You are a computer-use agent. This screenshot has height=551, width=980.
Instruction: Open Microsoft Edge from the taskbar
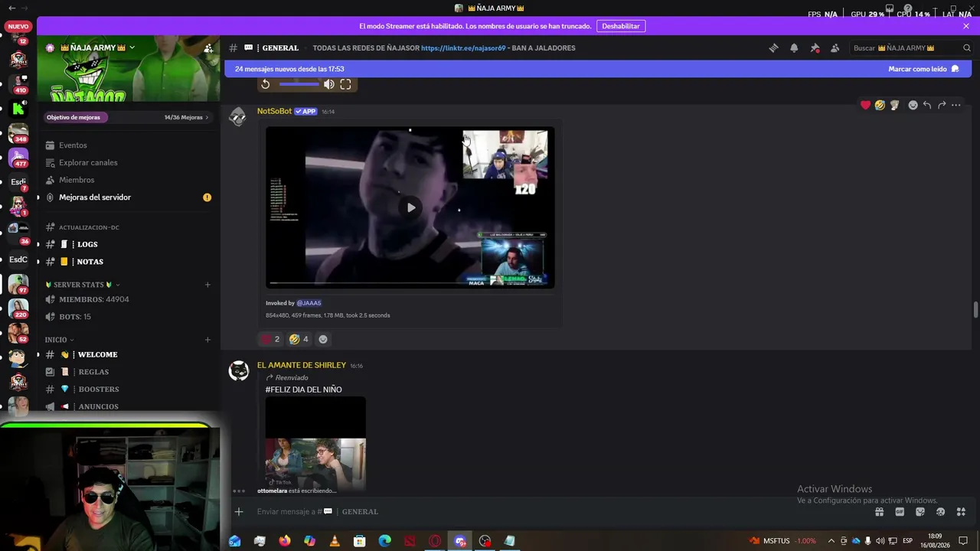(385, 541)
